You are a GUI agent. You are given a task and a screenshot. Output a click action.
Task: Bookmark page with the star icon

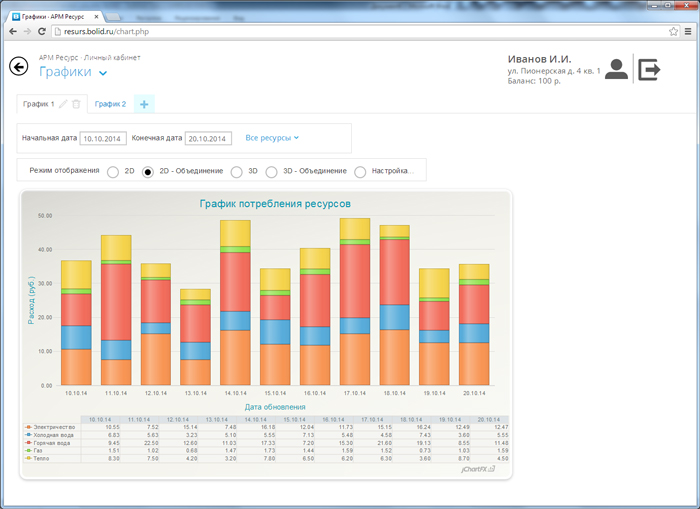[x=674, y=32]
